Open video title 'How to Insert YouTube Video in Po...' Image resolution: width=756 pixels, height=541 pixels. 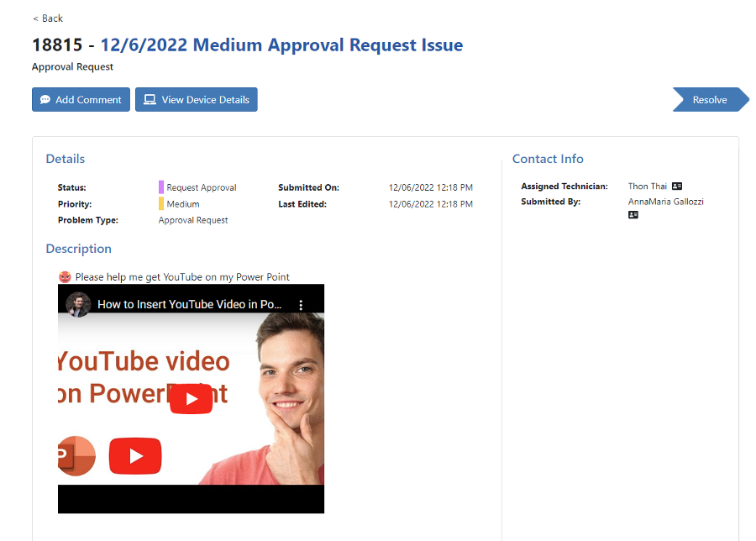pos(190,304)
